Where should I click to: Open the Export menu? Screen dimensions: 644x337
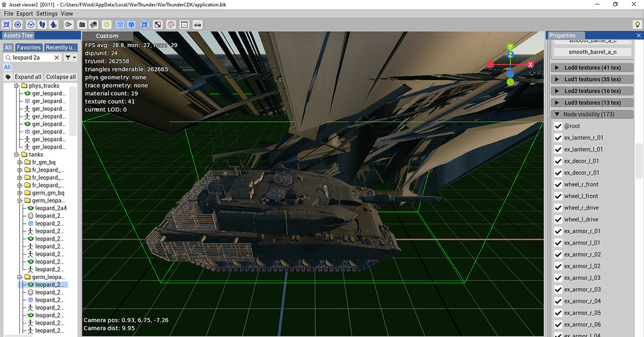(x=24, y=14)
